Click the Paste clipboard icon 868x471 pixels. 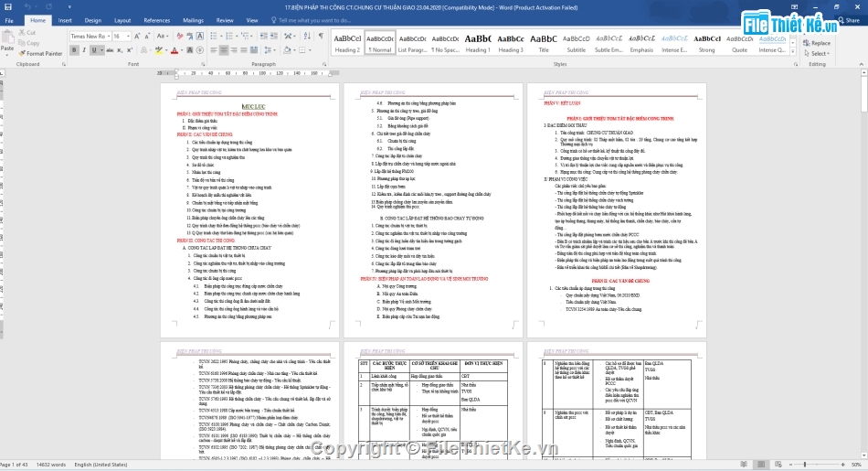[x=7, y=38]
